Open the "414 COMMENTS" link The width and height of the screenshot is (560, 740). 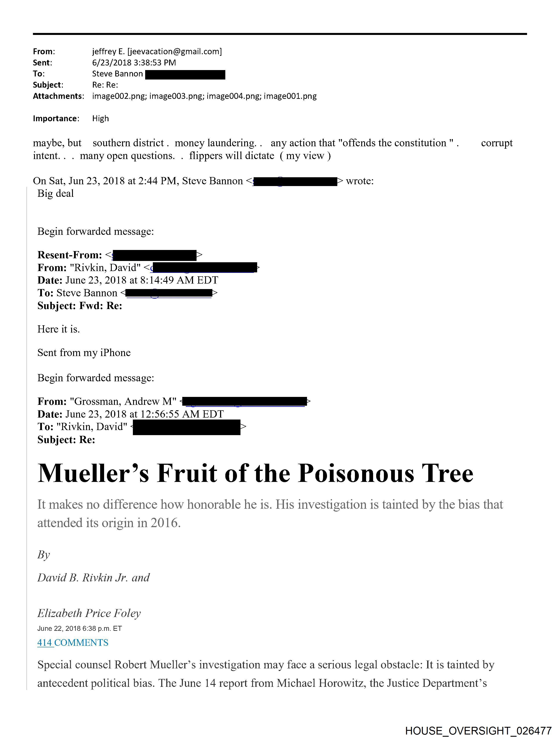tap(73, 643)
